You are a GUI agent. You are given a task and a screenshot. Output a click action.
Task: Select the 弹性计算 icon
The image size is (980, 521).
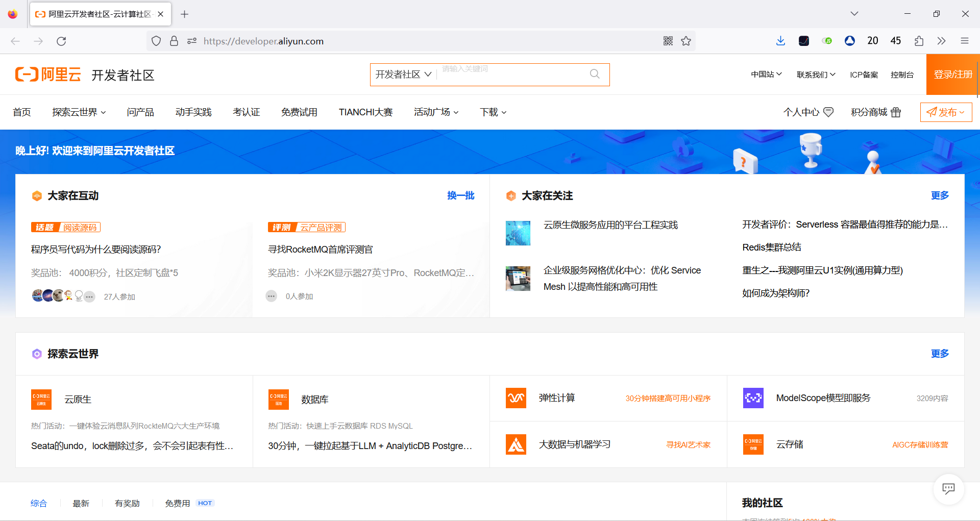tap(516, 398)
